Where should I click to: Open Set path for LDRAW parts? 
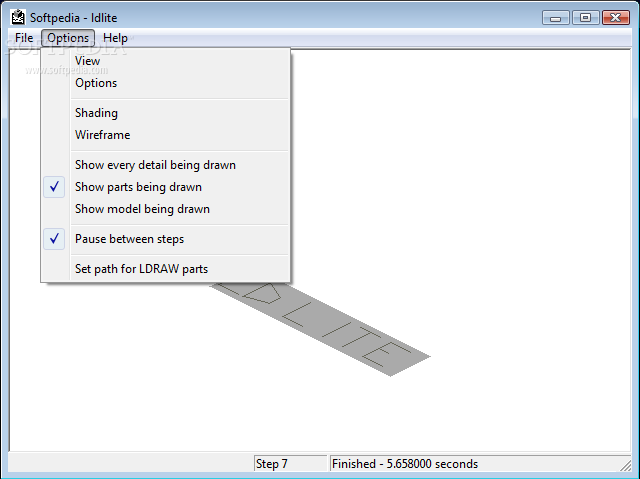pyautogui.click(x=166, y=269)
